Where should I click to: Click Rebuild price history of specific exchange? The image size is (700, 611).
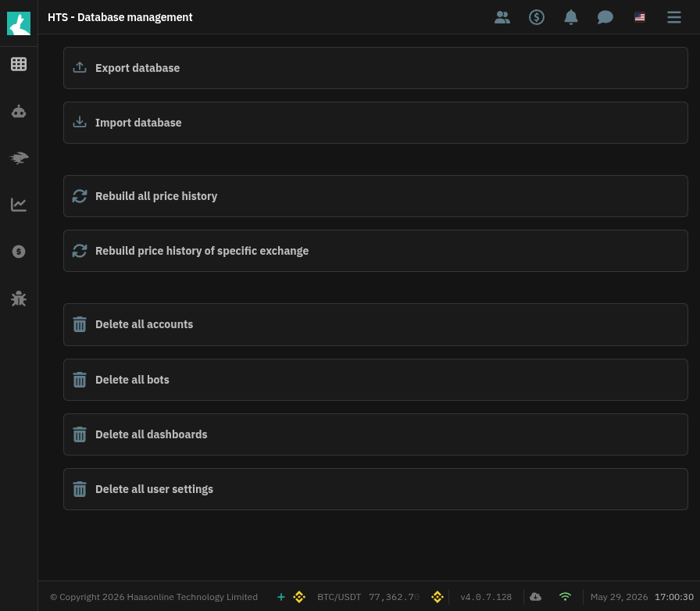pos(376,251)
